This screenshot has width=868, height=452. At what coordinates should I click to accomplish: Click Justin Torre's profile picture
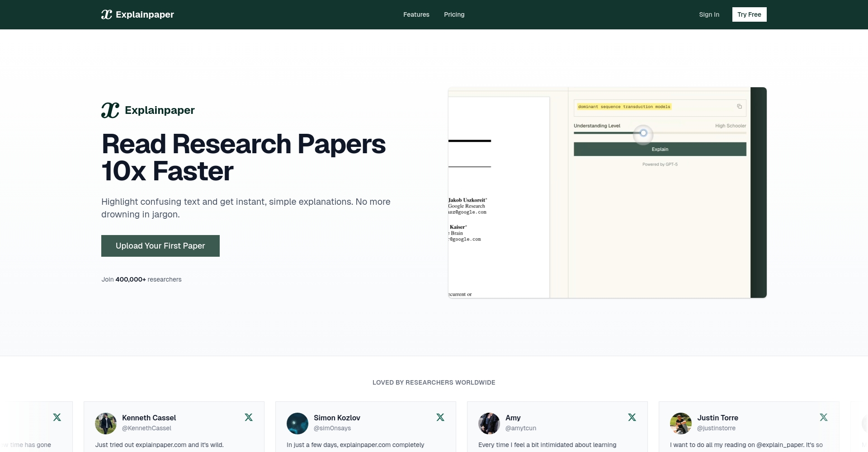pos(681,424)
